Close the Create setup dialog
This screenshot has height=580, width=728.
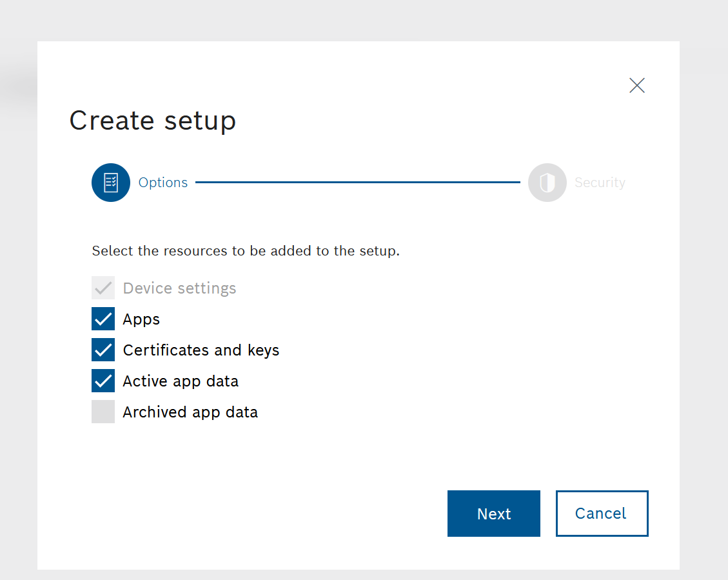coord(637,85)
